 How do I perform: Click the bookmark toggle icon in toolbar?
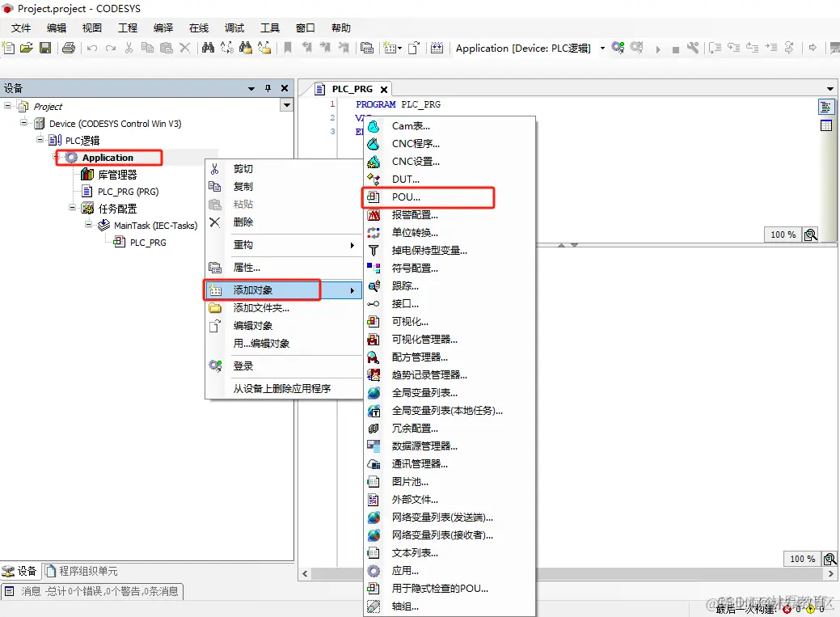288,48
